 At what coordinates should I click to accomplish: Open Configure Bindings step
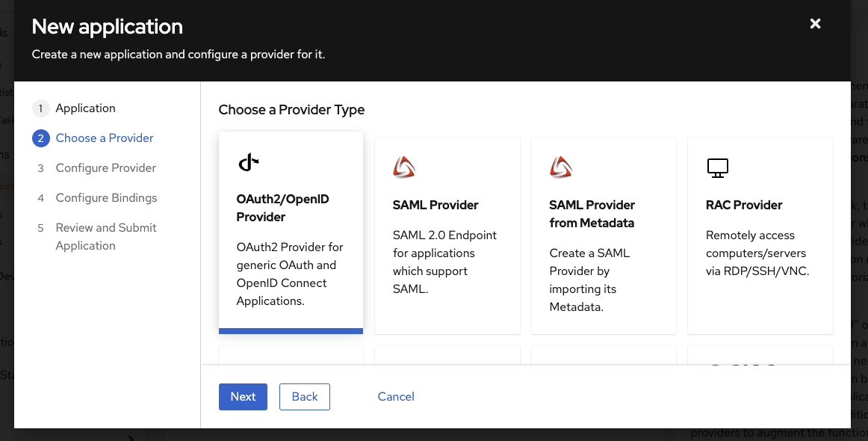106,198
